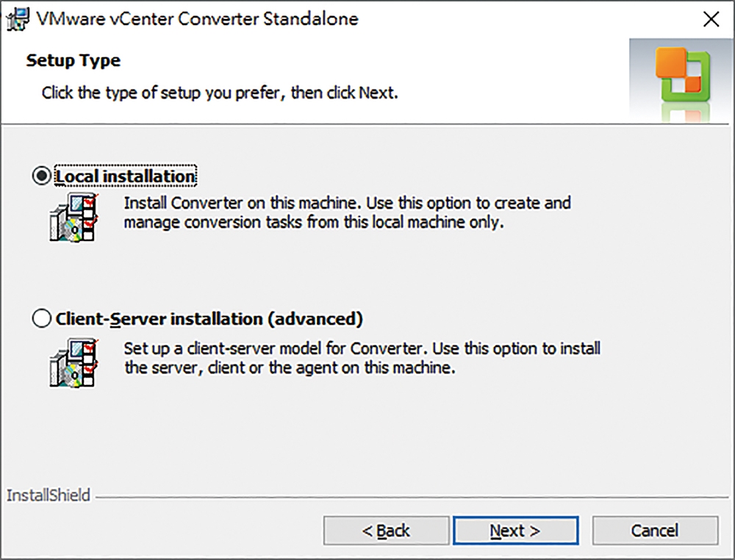The height and width of the screenshot is (560, 735).
Task: Click the VMware Converter logo graphic
Action: coord(682,79)
